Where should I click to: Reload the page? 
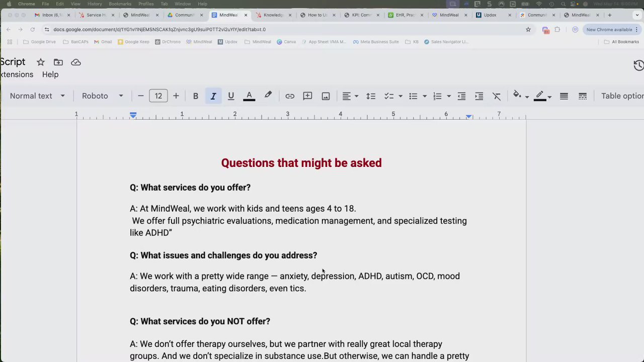click(x=32, y=30)
